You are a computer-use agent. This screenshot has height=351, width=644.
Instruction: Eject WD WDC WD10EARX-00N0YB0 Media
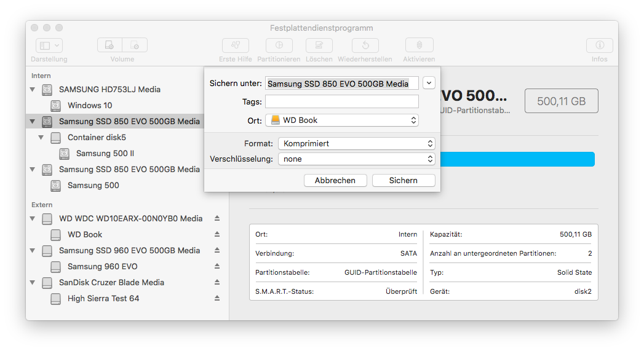tap(217, 218)
